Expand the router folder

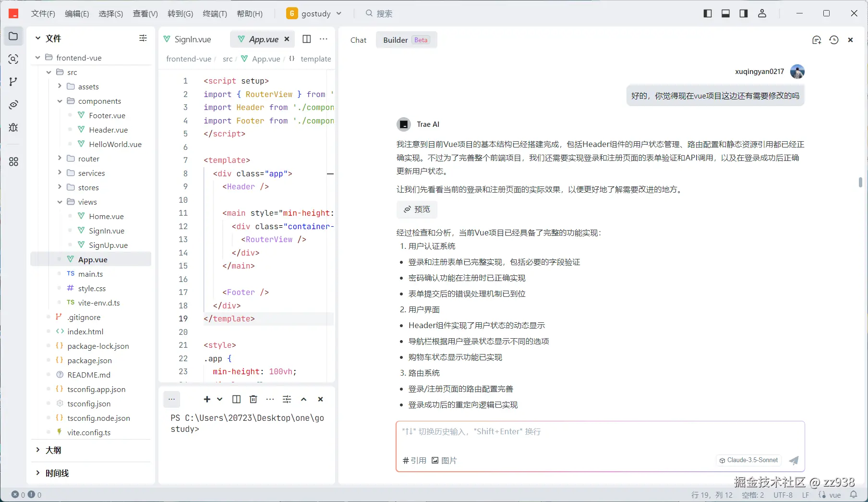click(x=60, y=159)
